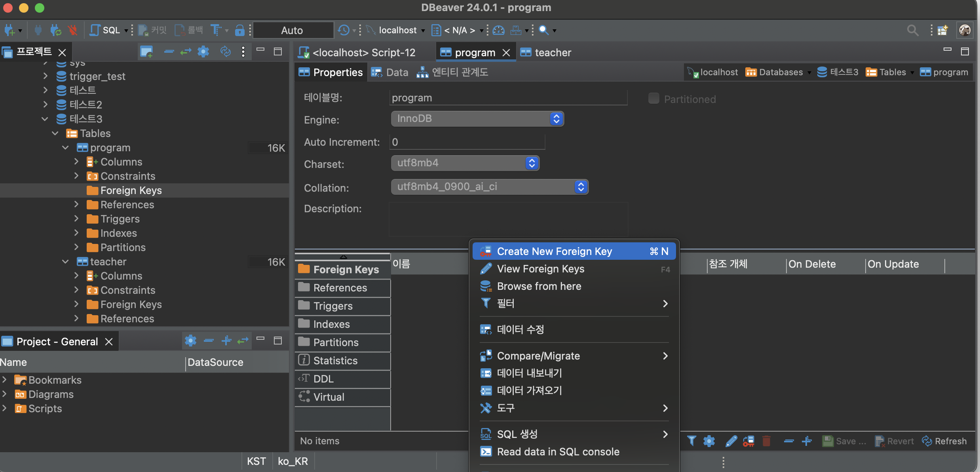
Task: Click the DBeaver perspective avatar icon
Action: tap(965, 30)
